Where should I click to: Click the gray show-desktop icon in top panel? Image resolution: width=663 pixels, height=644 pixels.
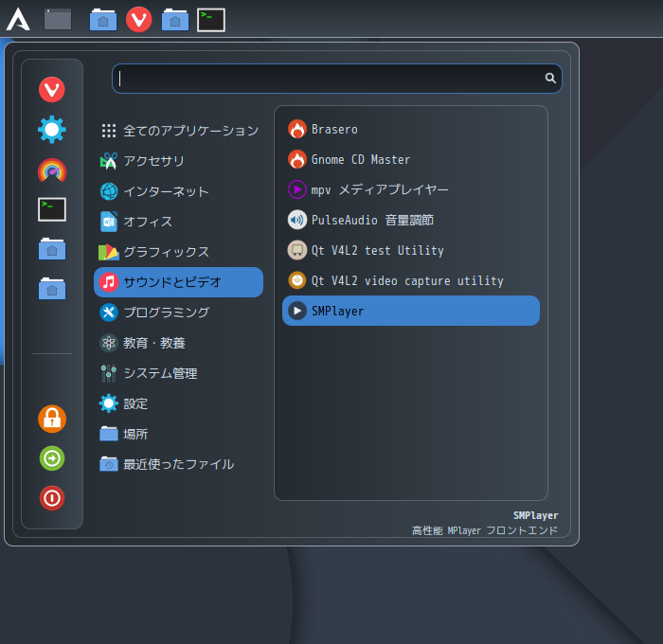tap(58, 20)
